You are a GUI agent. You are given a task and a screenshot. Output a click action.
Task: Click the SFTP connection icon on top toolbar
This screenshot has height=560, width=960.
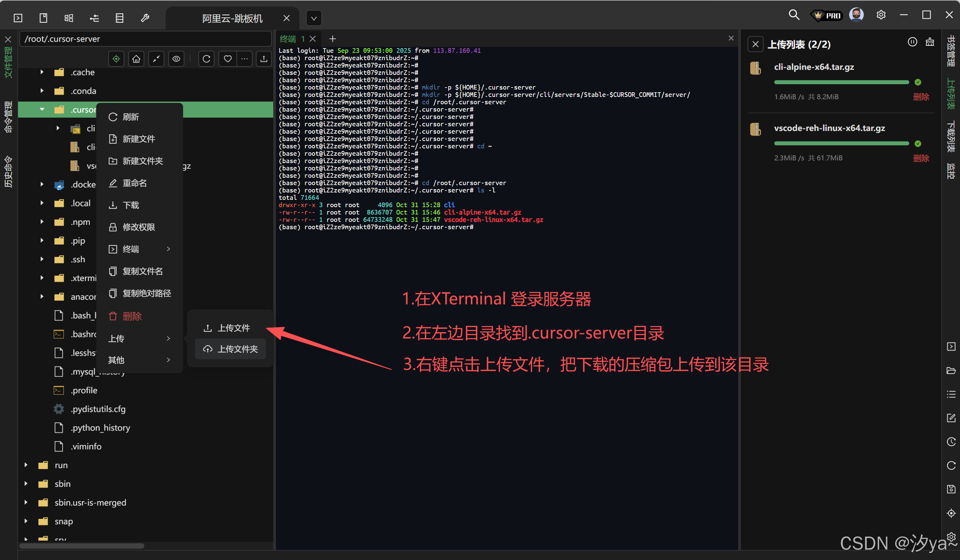coord(94,17)
